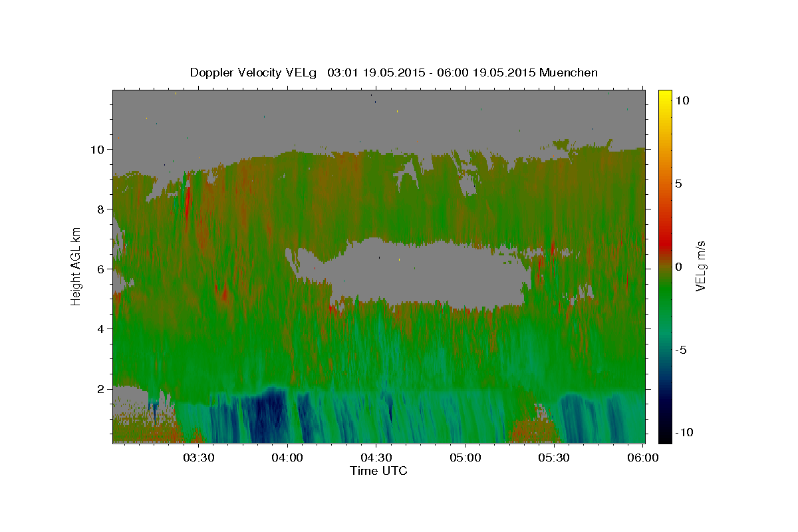798x532 pixels.
Task: Click the colorbar label '-5'
Action: [x=681, y=350]
